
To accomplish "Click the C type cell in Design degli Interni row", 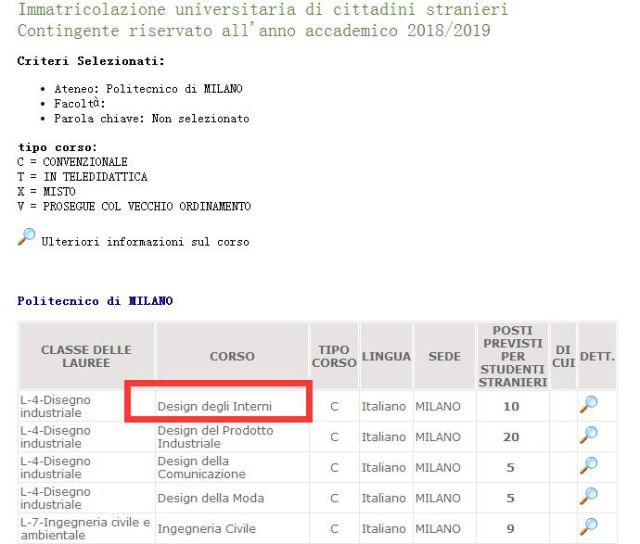I will [334, 406].
